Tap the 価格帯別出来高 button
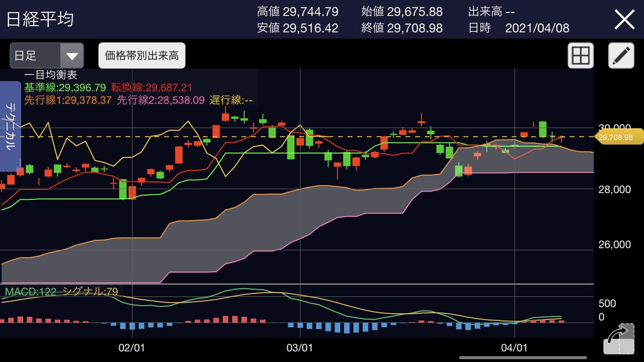 point(142,56)
